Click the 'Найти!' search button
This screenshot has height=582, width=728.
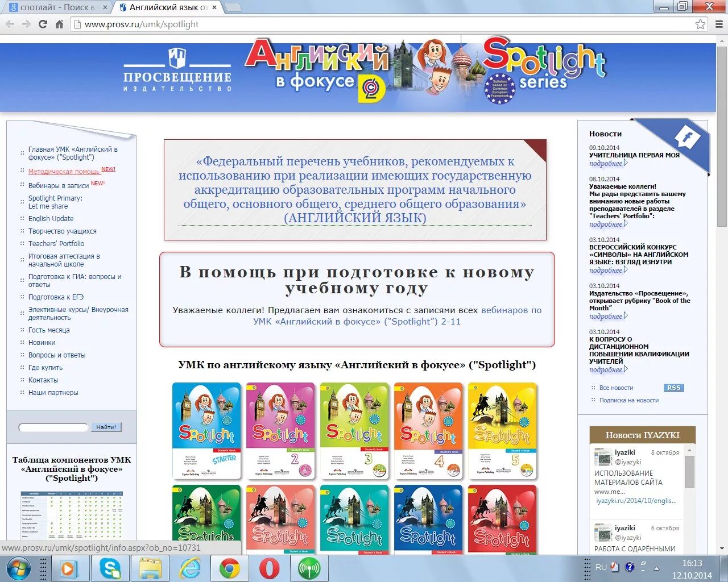pos(106,427)
